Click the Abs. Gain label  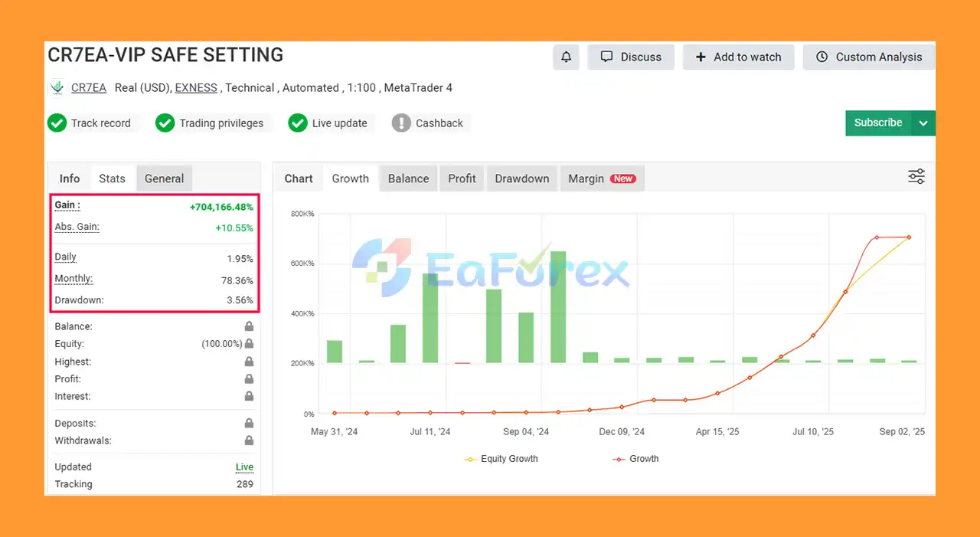pos(77,227)
